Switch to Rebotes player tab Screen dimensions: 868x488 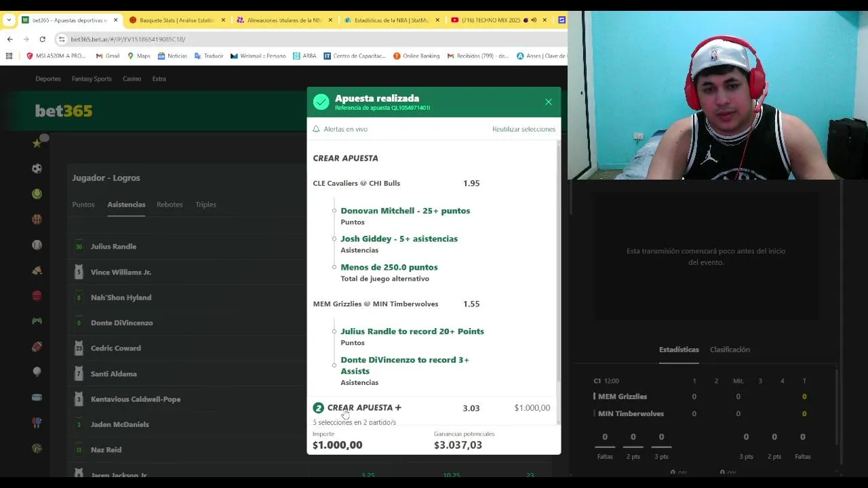click(170, 205)
